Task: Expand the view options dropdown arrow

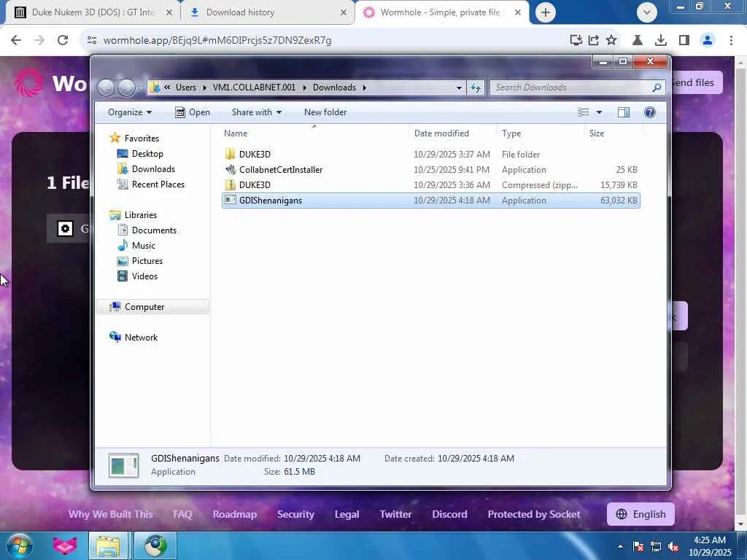Action: tap(599, 112)
